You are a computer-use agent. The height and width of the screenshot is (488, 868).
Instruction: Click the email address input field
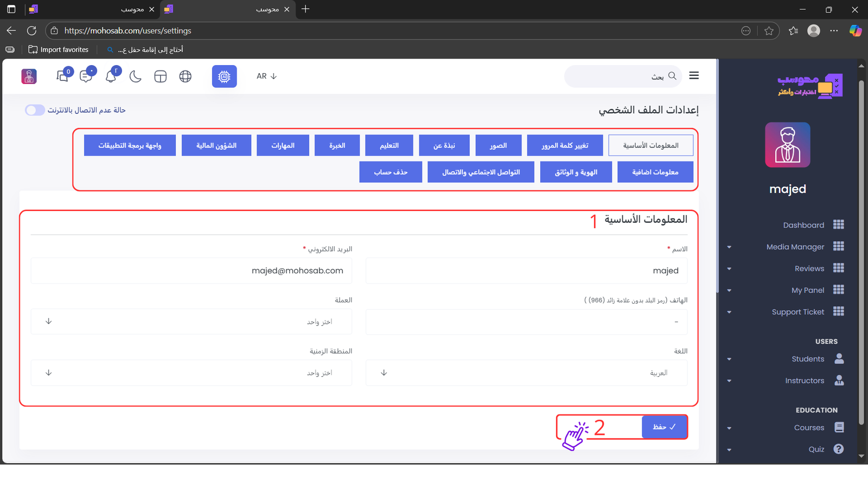[191, 271]
